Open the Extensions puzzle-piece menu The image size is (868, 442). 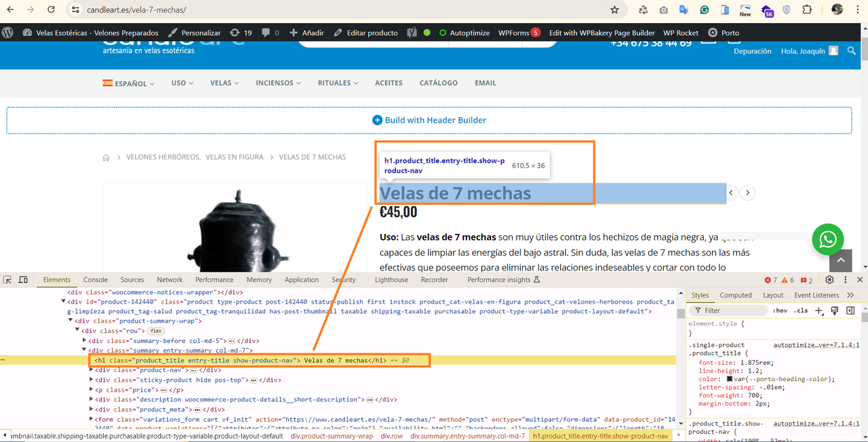[807, 10]
